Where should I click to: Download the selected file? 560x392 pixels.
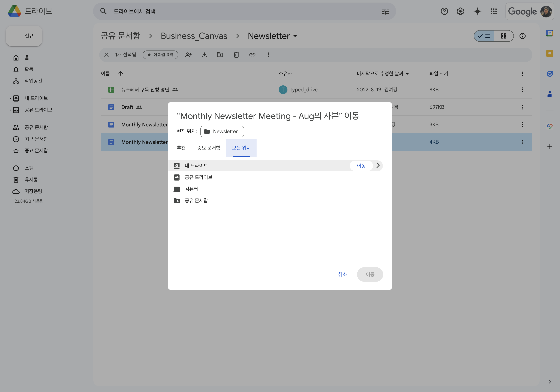(204, 55)
